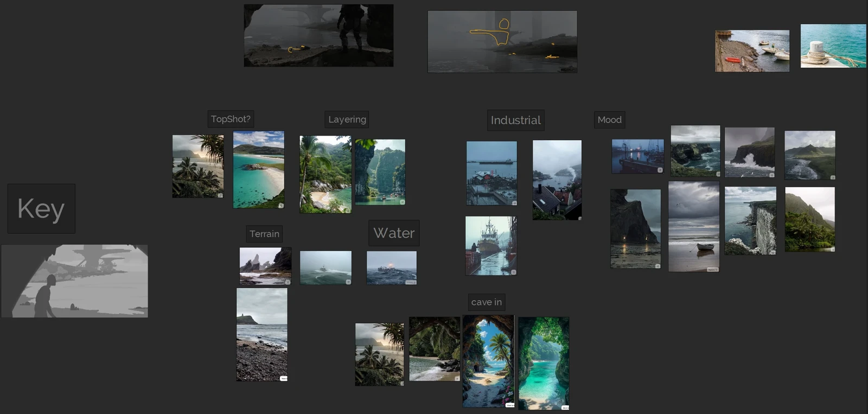Select dark sketch with standing figure silhouette
The image size is (868, 414).
tap(318, 36)
